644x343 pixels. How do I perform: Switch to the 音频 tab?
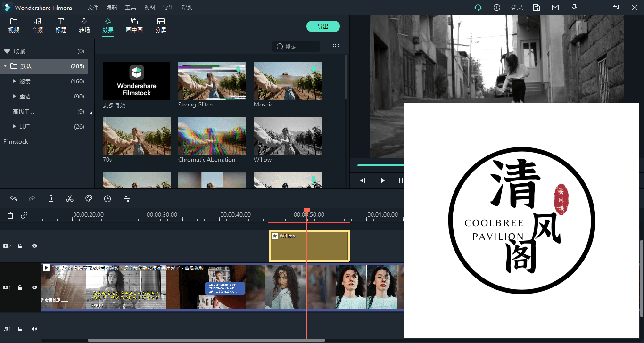(x=37, y=25)
